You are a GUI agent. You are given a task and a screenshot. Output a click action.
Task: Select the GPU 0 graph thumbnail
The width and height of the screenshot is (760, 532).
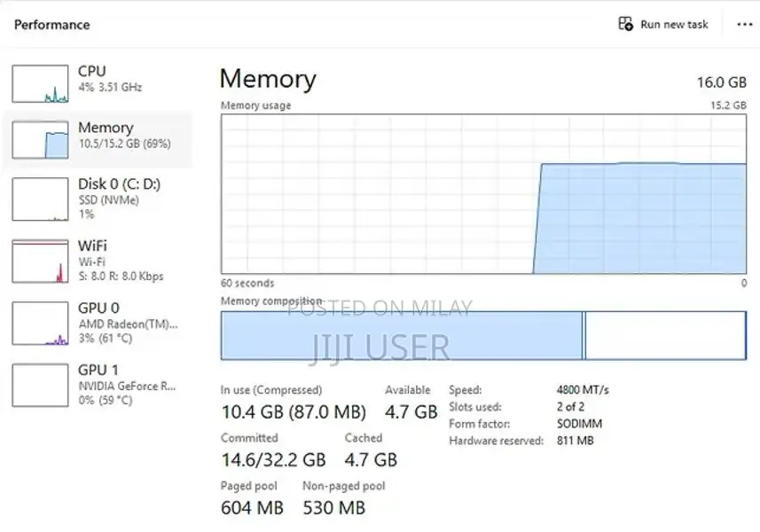(x=40, y=324)
